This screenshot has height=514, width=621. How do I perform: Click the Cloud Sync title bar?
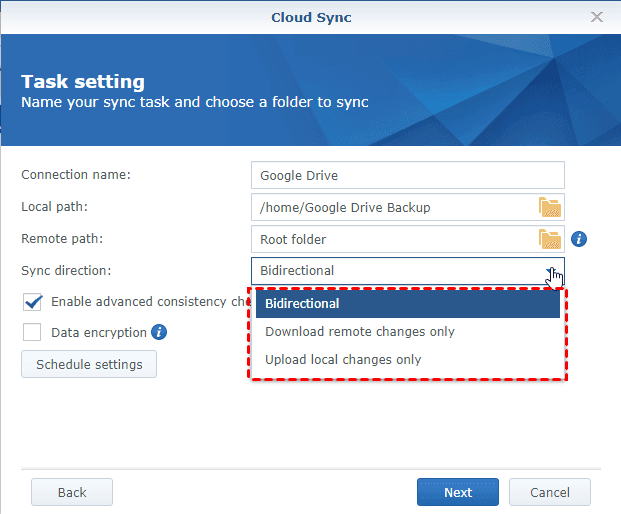310,17
